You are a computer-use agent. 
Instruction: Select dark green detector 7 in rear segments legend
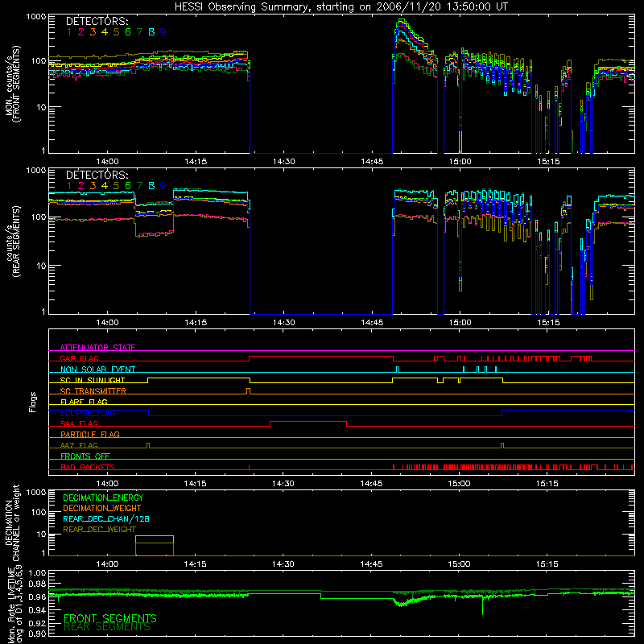(x=139, y=186)
